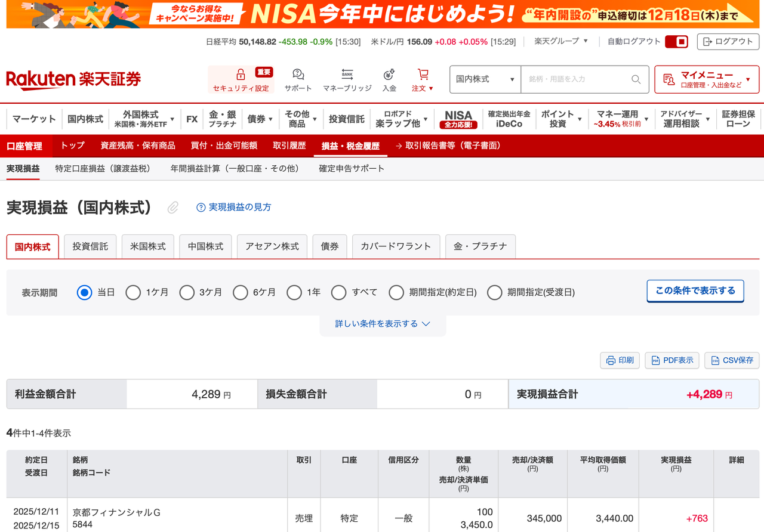Click the この条件で表示する button
Screen dimensions: 764x532
pyautogui.click(x=695, y=292)
